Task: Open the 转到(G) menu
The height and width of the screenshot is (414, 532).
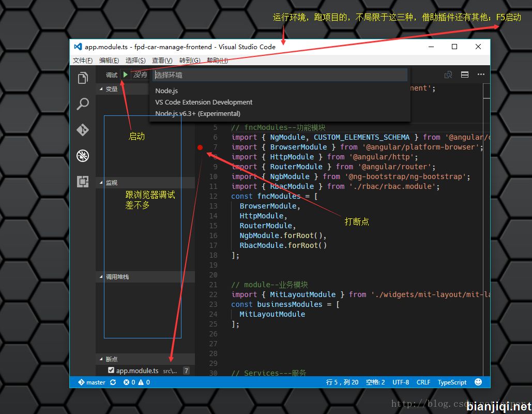Action: point(190,61)
